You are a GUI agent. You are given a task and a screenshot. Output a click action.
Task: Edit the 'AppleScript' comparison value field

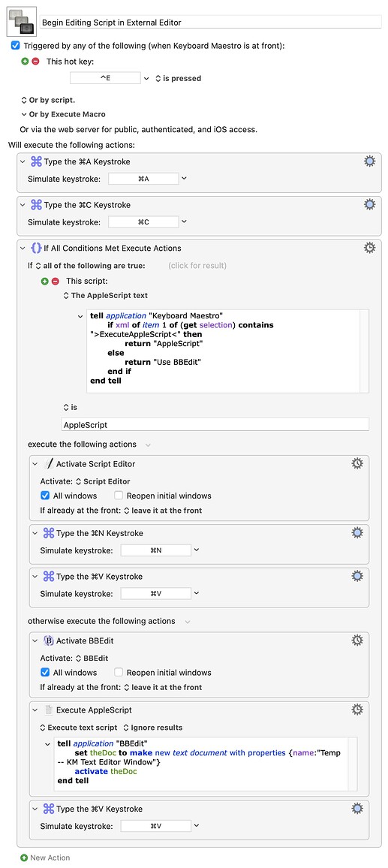(215, 425)
